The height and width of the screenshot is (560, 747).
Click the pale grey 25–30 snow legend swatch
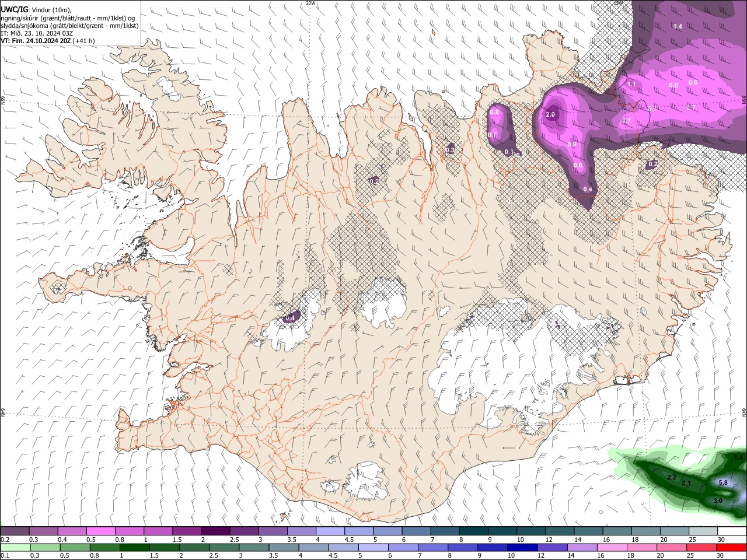[702, 531]
